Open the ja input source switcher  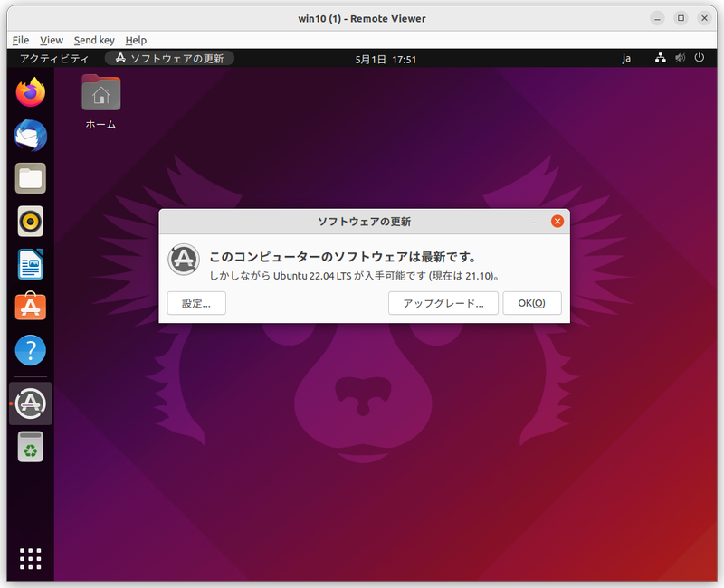(625, 57)
